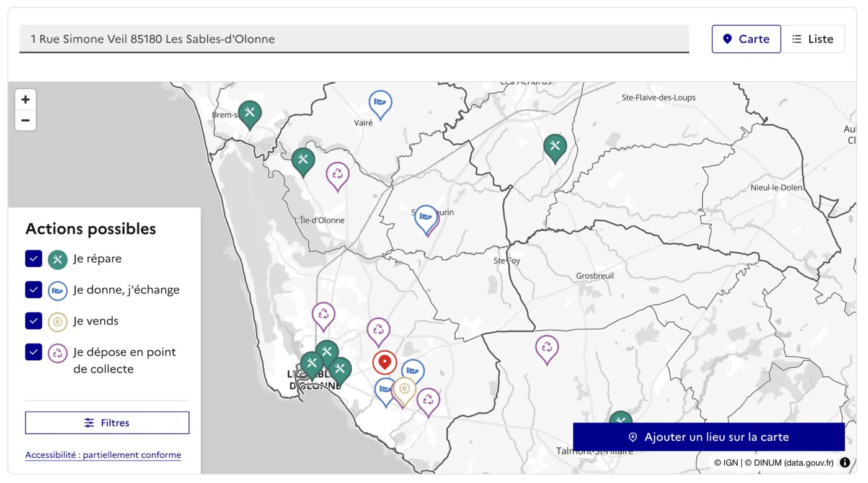The height and width of the screenshot is (483, 868).
Task: Open donate pin right of red marker
Action: click(414, 371)
